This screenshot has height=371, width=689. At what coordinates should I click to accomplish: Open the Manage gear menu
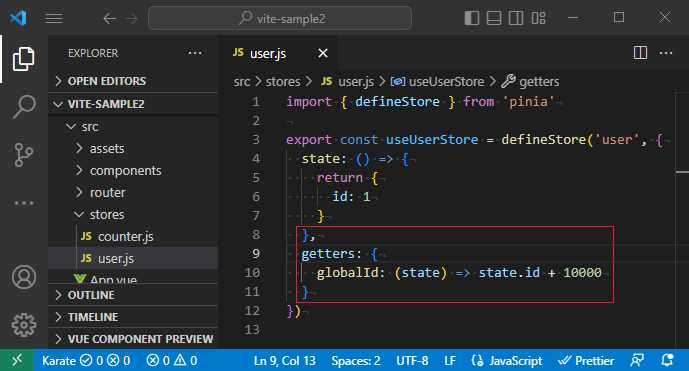(24, 325)
